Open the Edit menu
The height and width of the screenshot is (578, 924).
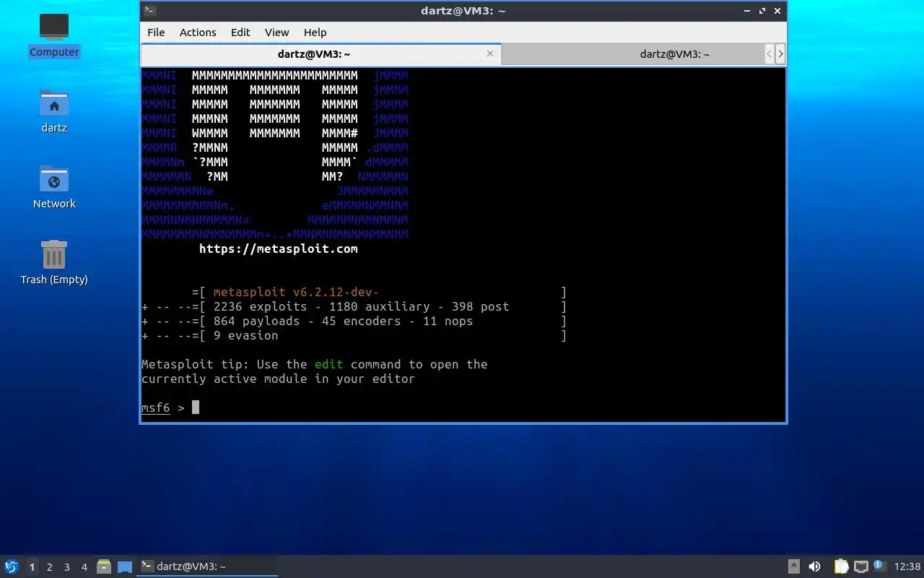coord(240,33)
